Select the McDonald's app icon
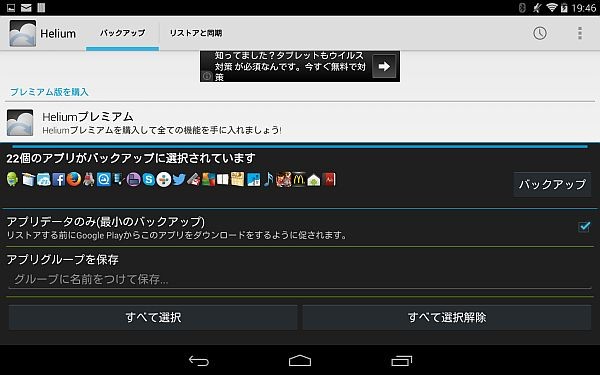Image resolution: width=600 pixels, height=375 pixels. (x=298, y=179)
